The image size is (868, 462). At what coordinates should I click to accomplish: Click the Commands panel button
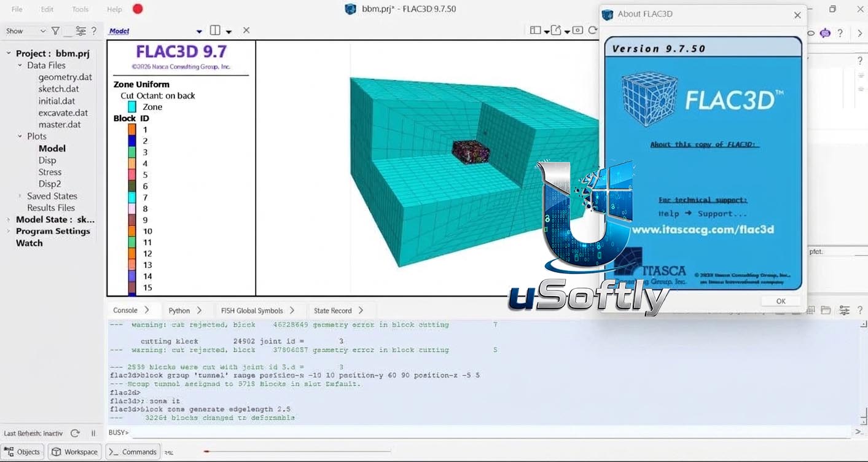coord(133,452)
